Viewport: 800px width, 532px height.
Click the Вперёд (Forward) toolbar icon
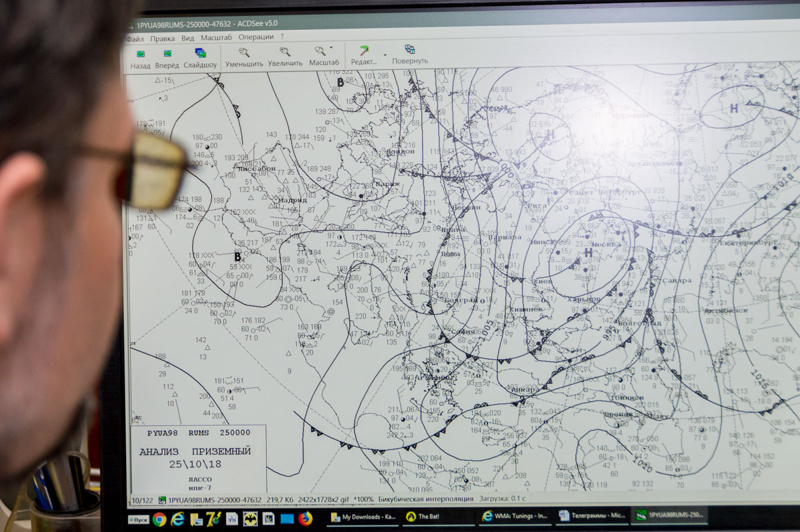tap(167, 54)
